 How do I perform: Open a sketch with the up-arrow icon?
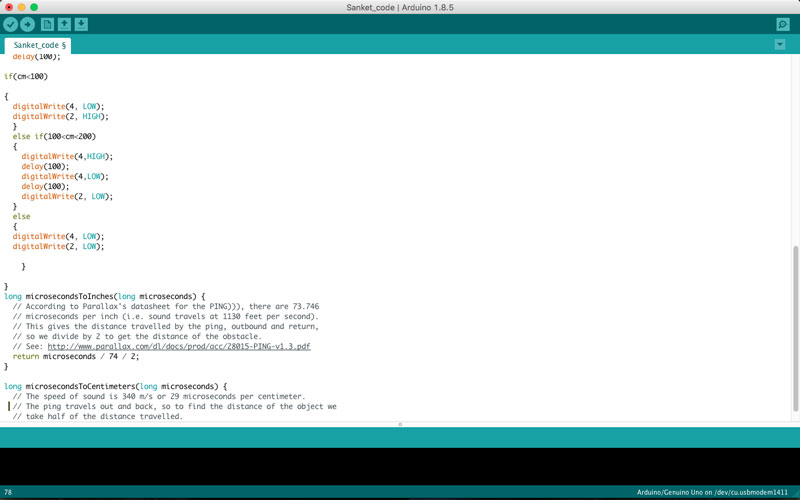point(64,24)
